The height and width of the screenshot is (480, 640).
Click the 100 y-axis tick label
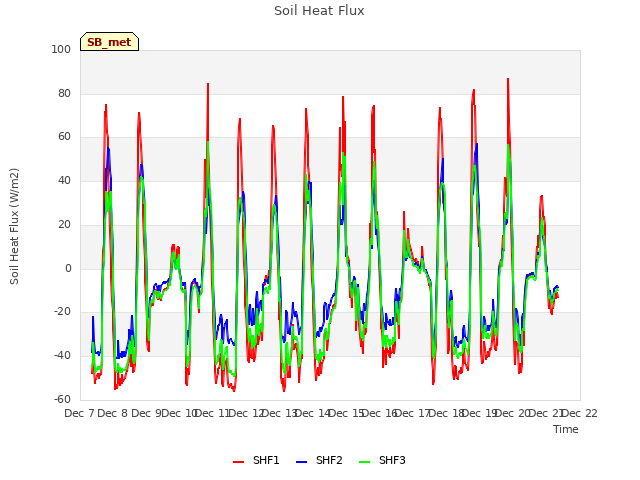click(x=61, y=49)
